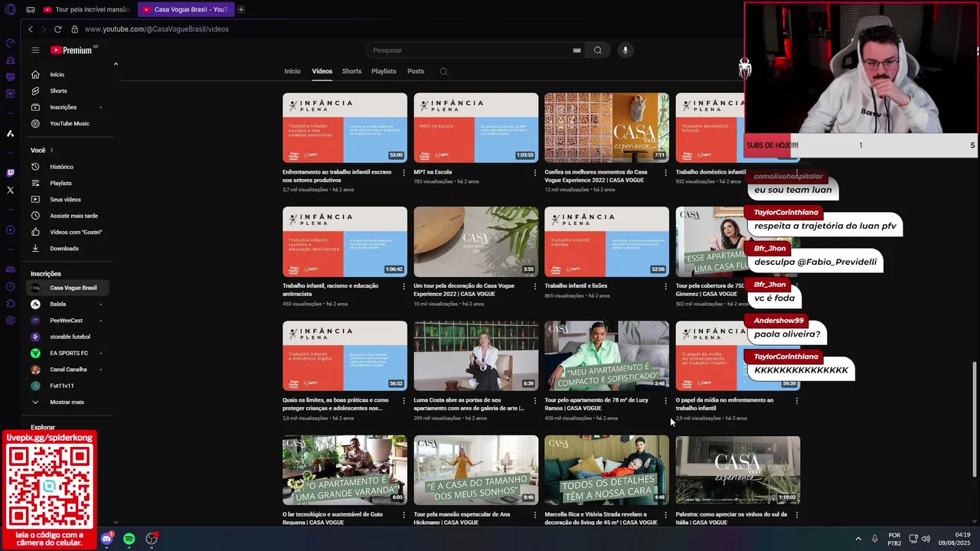This screenshot has height=551, width=980.
Task: Open the YouTube hamburger guide menu
Action: coord(35,50)
